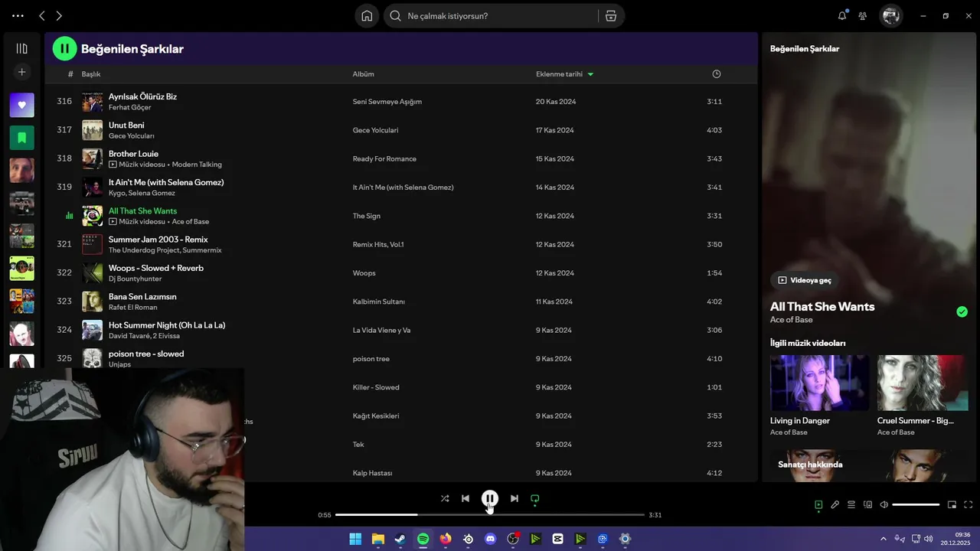Pause playlist with the green header button
Screen dimensions: 980x551
[x=64, y=48]
